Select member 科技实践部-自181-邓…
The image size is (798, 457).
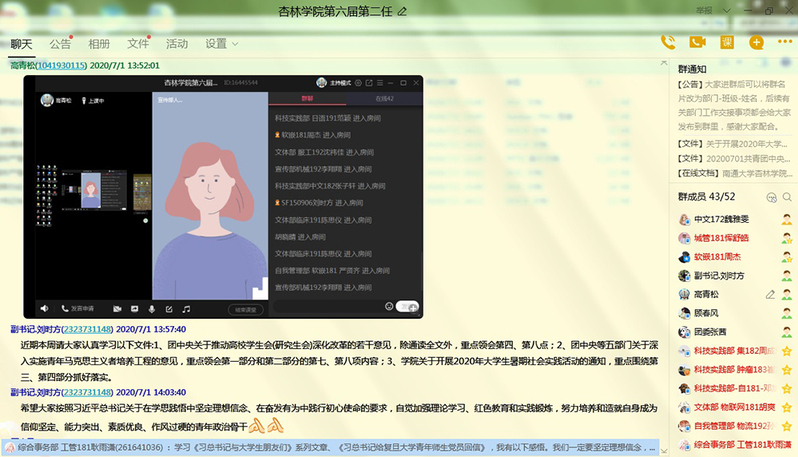point(735,388)
